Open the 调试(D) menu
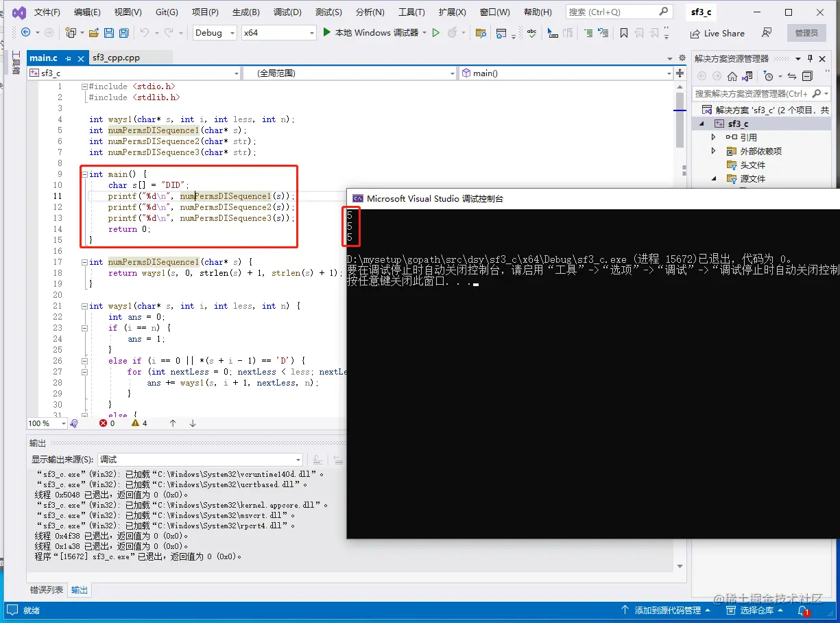 pyautogui.click(x=287, y=12)
